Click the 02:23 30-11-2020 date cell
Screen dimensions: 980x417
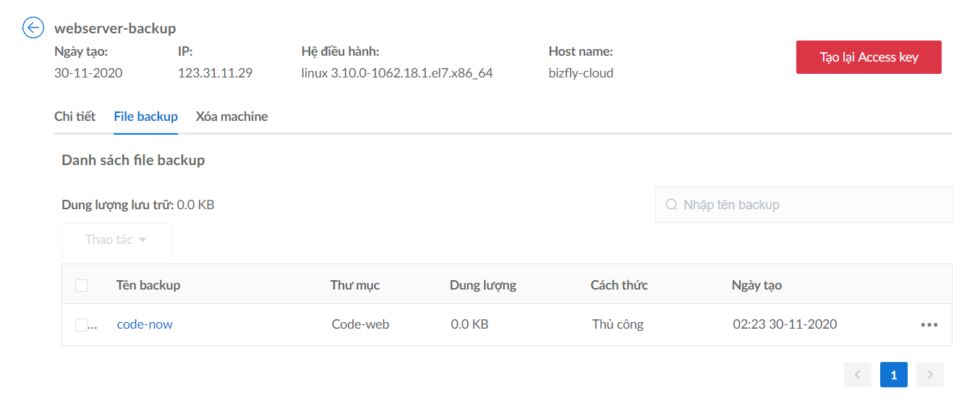point(785,324)
